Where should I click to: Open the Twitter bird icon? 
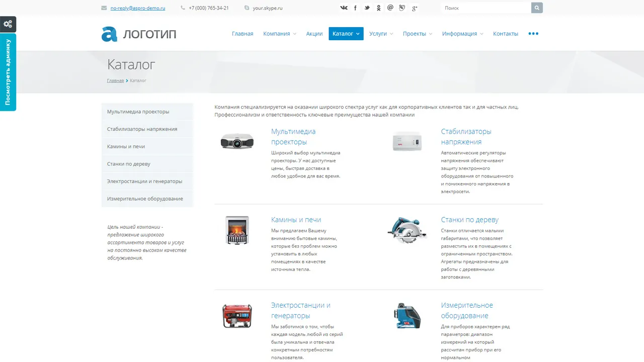point(367,8)
